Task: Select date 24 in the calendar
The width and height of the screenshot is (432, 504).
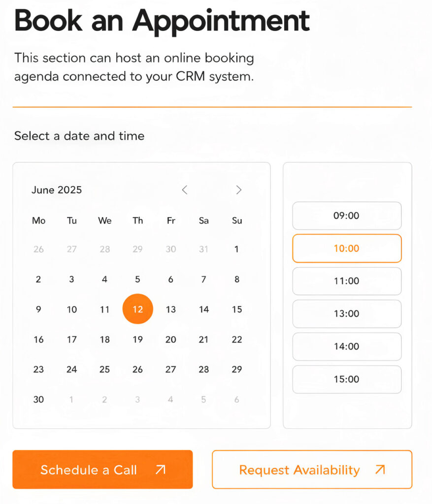Action: [x=71, y=369]
